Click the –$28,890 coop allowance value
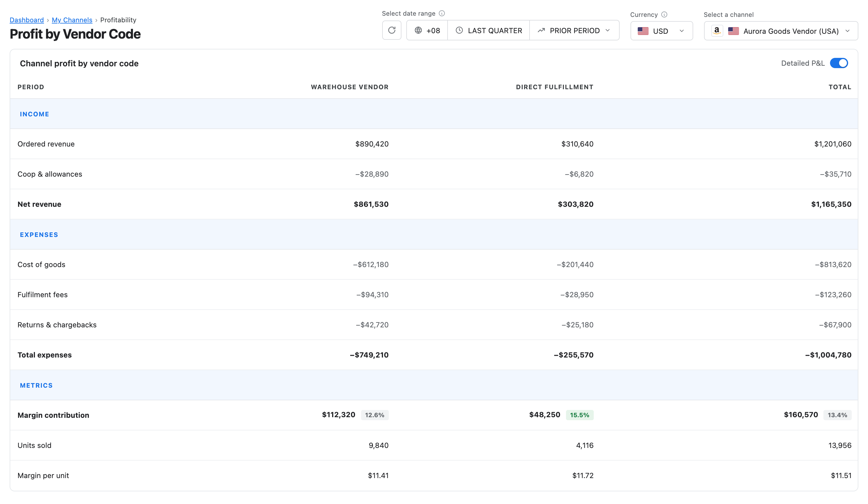Screen dimensions: 868x504 (372, 174)
